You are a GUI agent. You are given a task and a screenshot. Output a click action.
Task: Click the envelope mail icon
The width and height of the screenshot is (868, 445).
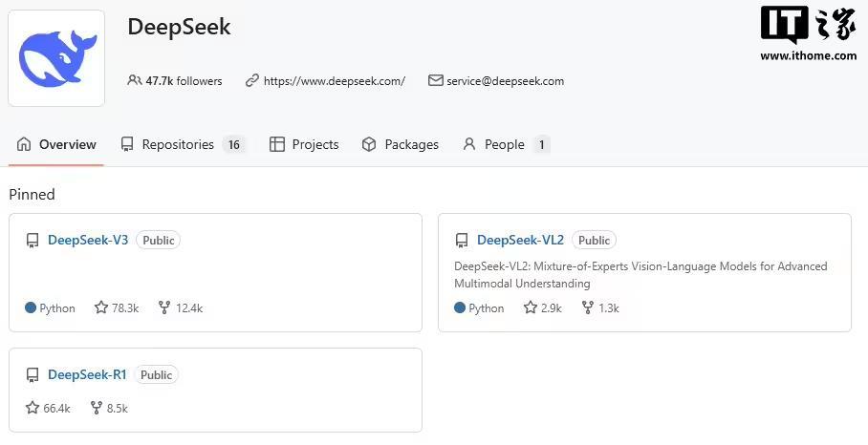435,81
